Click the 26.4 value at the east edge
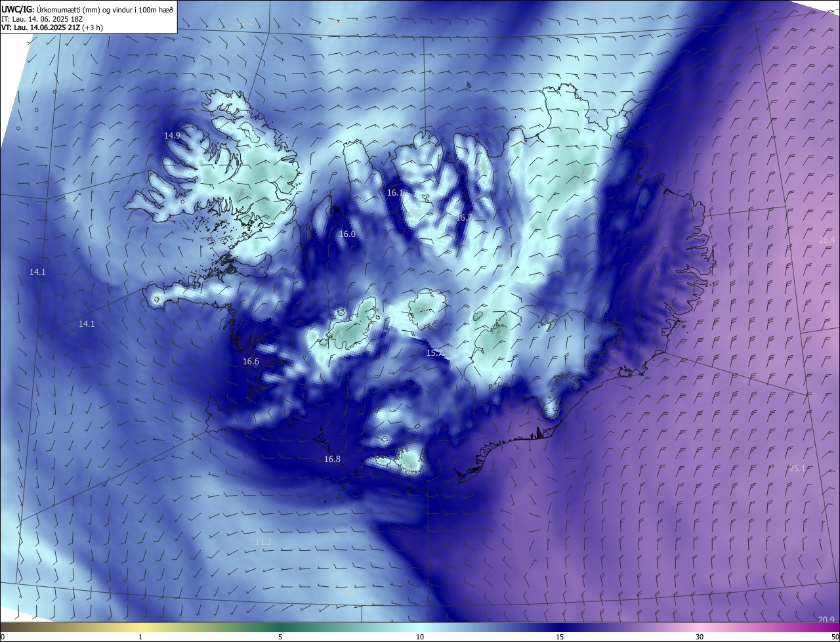The height and width of the screenshot is (642, 840). tap(827, 240)
